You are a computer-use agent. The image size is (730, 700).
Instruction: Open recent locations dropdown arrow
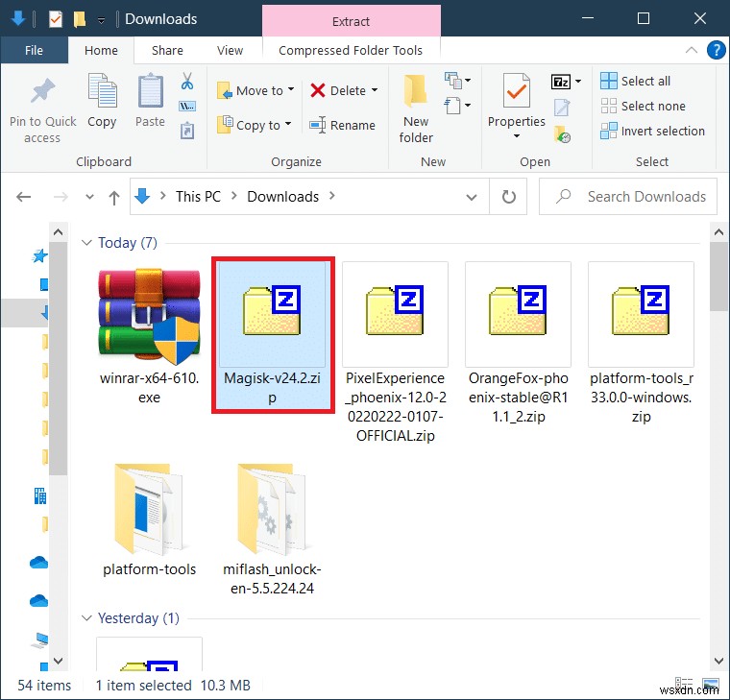[89, 197]
